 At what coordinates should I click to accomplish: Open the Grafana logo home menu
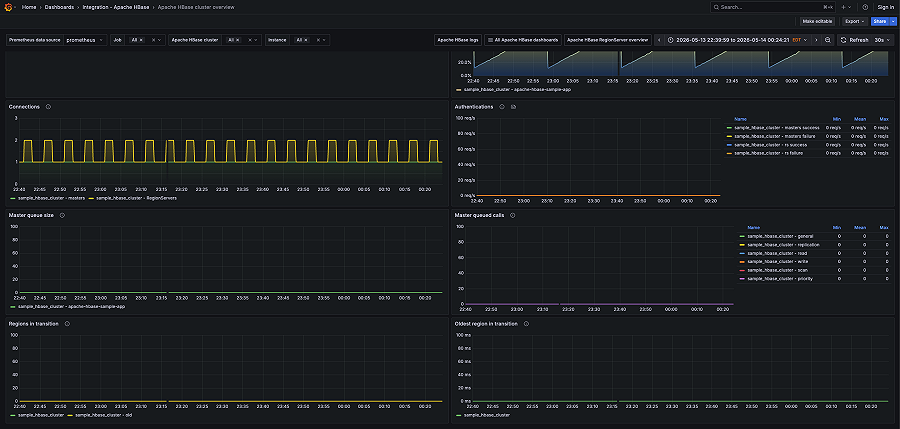point(9,7)
